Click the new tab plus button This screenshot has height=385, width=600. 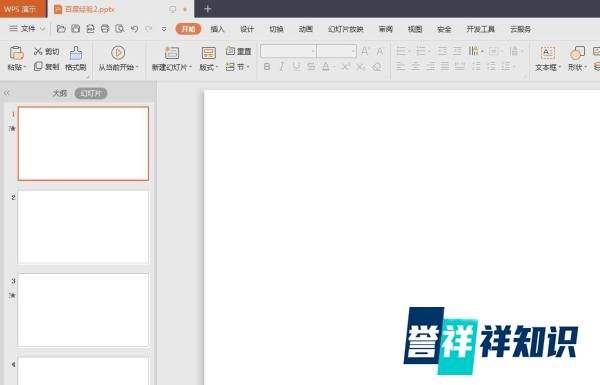pyautogui.click(x=208, y=9)
